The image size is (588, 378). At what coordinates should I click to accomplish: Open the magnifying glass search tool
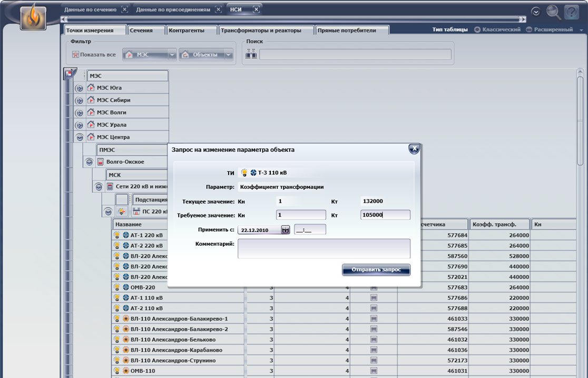(x=553, y=12)
